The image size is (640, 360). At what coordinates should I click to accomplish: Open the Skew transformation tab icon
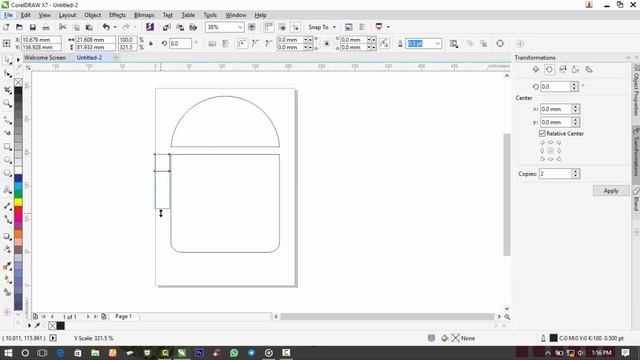589,69
